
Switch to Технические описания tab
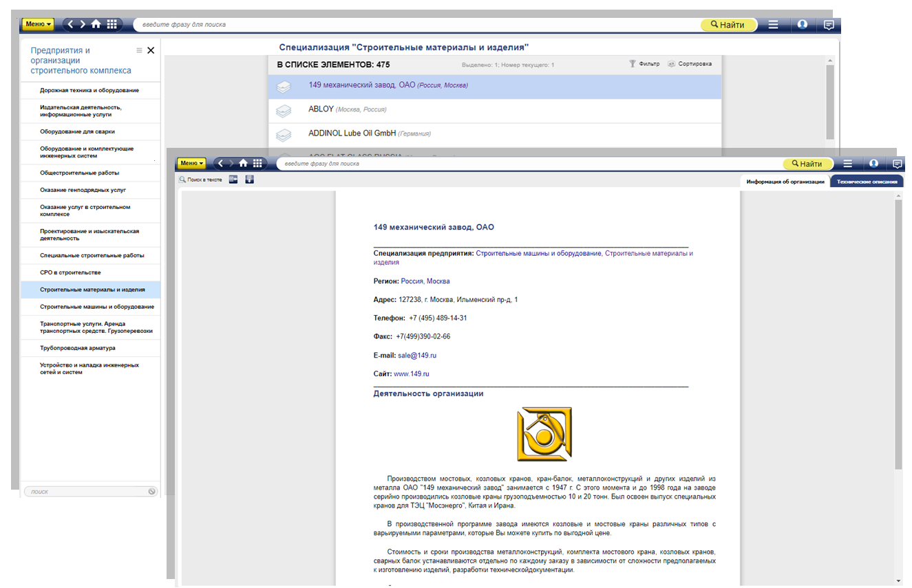[x=867, y=182]
